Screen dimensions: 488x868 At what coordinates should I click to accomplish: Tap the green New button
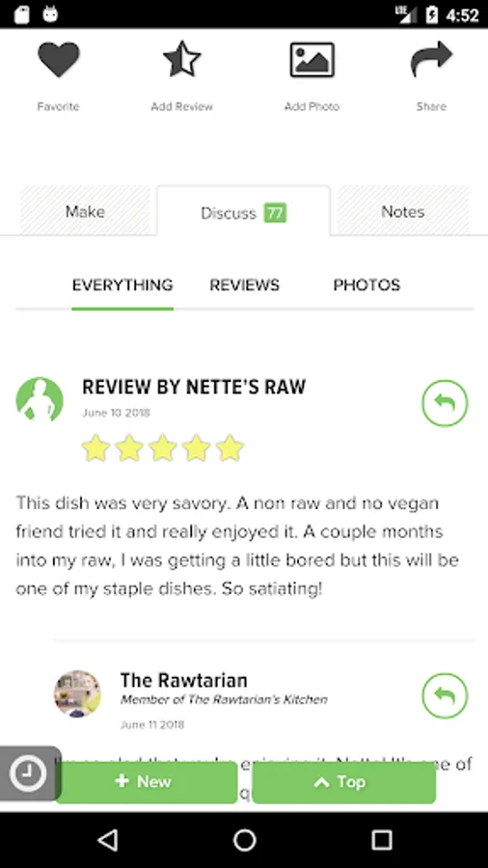(146, 782)
